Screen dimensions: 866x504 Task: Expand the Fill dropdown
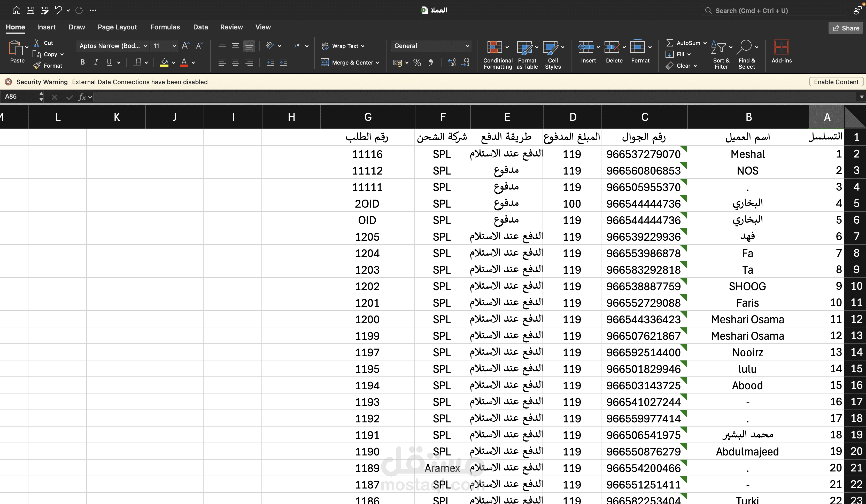[x=689, y=54]
